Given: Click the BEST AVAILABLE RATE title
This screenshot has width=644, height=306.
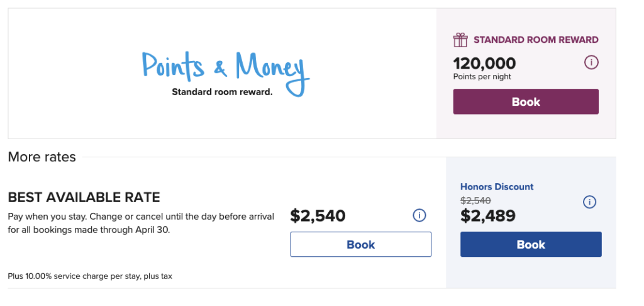Looking at the screenshot, I should [84, 198].
